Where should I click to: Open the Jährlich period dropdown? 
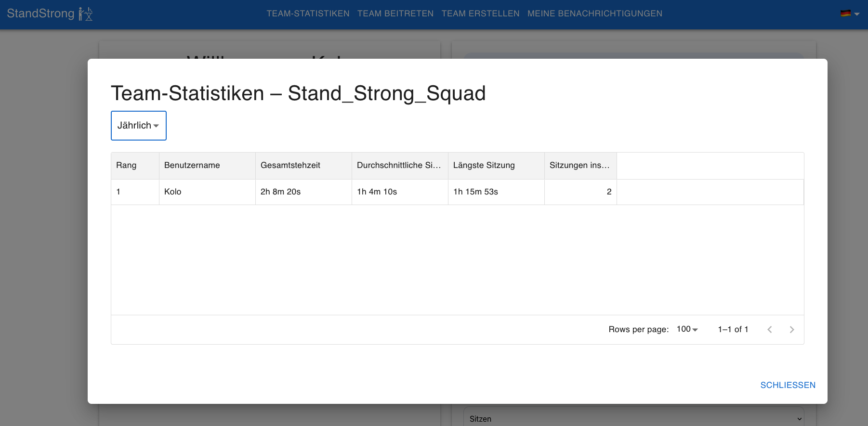point(139,126)
